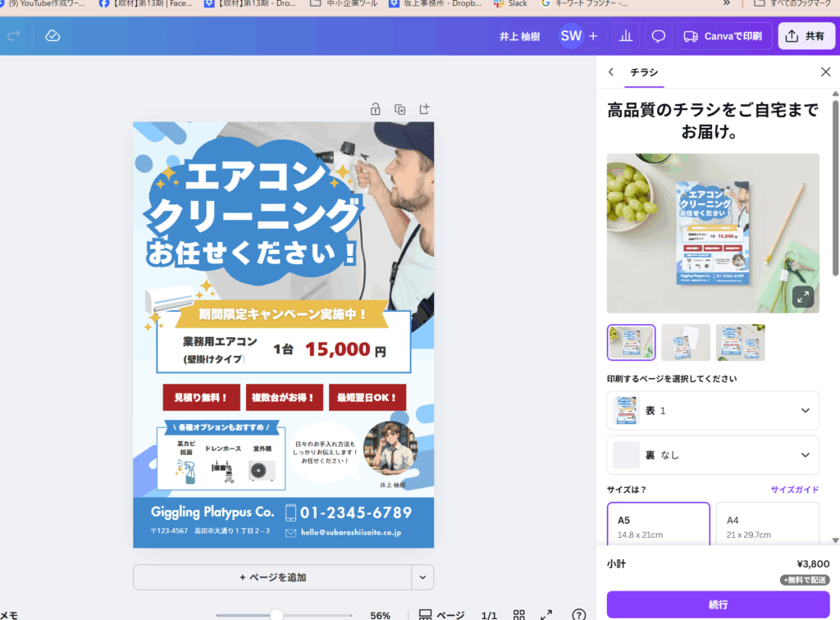Select the 最短翌日OK！ red badge

(x=367, y=397)
